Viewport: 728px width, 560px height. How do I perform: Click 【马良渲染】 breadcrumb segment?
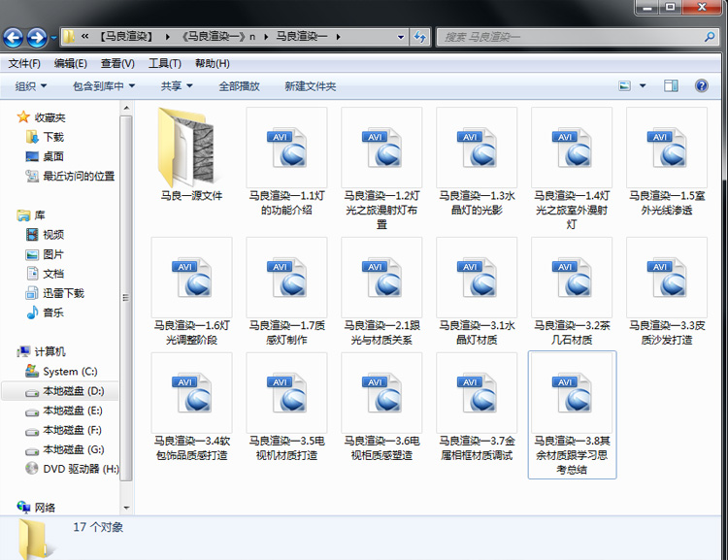(x=126, y=36)
